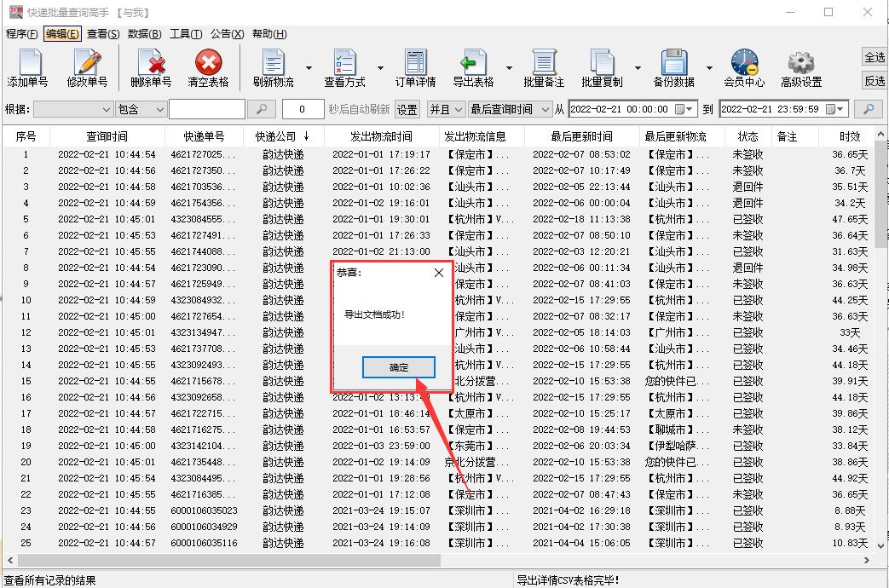Click the 备份数据 backup icon
This screenshot has height=588, width=889.
pyautogui.click(x=673, y=67)
